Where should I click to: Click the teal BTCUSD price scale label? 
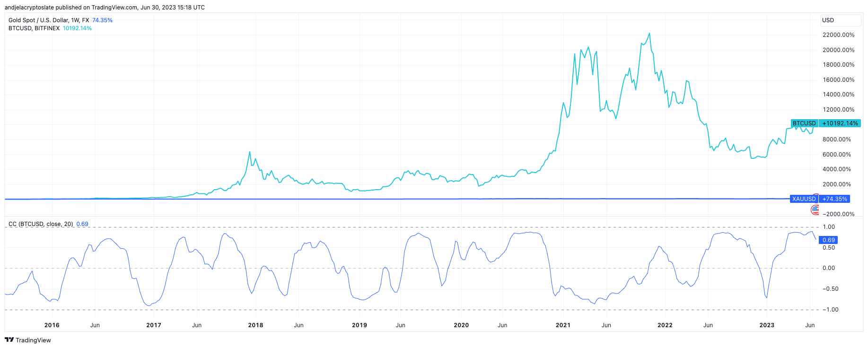(804, 123)
